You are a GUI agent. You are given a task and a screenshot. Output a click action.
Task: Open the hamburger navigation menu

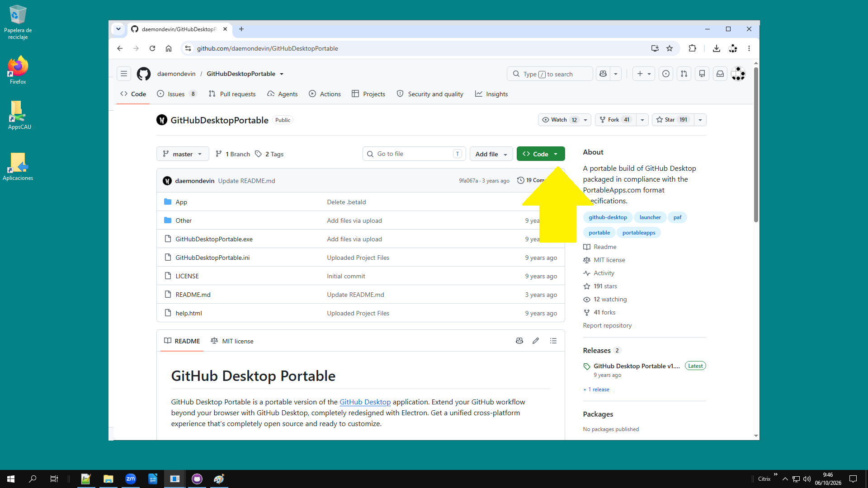pyautogui.click(x=124, y=74)
